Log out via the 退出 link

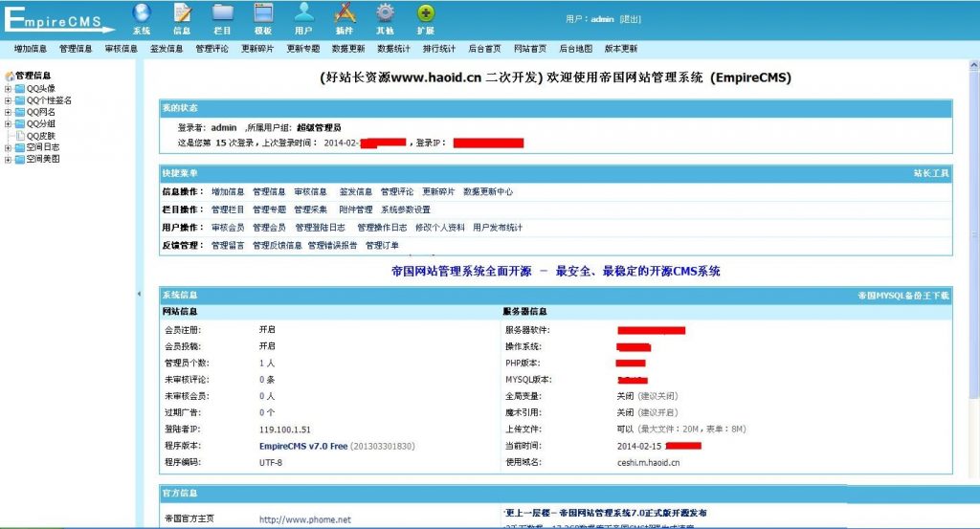pos(631,19)
